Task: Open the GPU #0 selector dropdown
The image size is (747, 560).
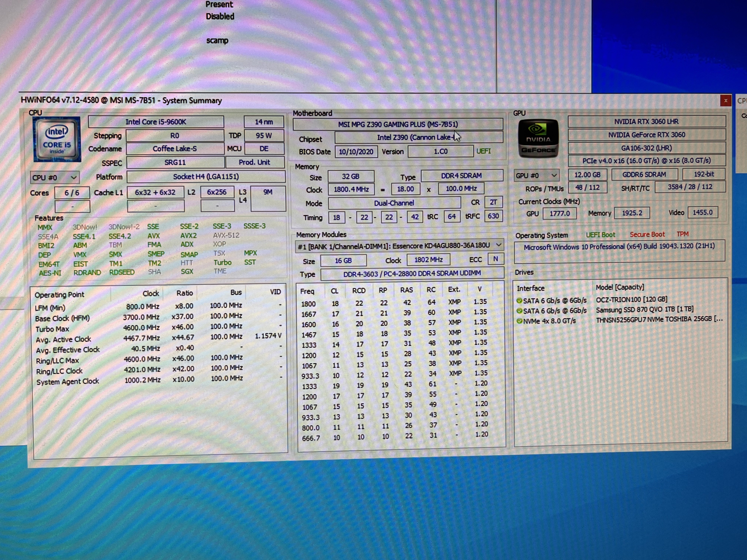Action: pos(536,176)
